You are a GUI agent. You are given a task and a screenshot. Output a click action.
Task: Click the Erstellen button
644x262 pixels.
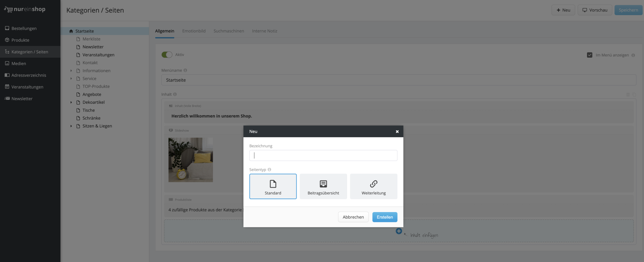(x=385, y=217)
